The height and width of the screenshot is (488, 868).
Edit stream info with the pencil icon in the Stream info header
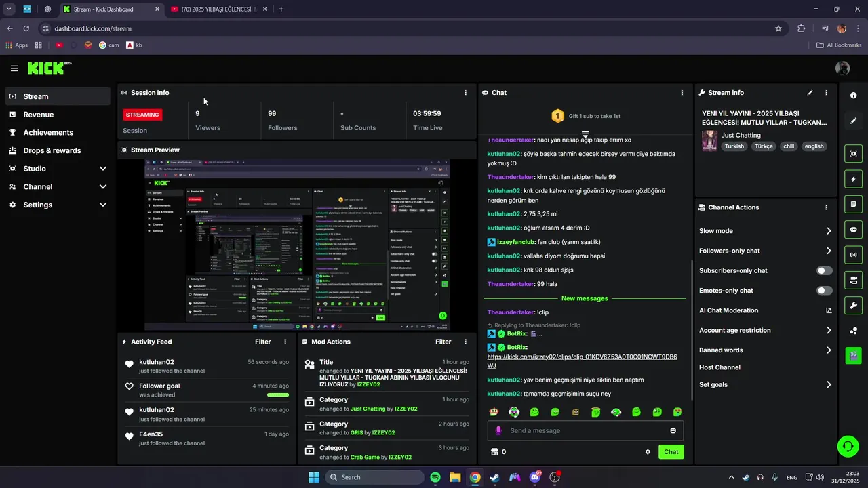(810, 93)
